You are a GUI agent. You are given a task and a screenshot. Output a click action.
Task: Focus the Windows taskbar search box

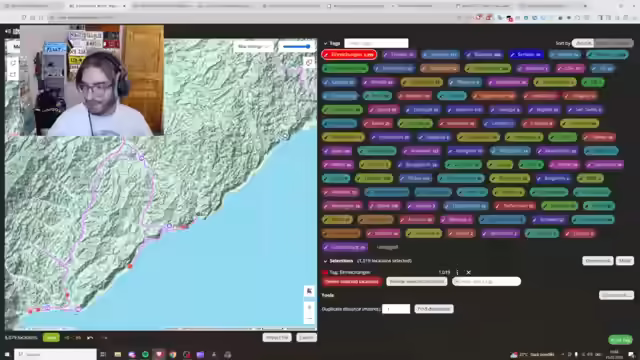[x=56, y=354]
